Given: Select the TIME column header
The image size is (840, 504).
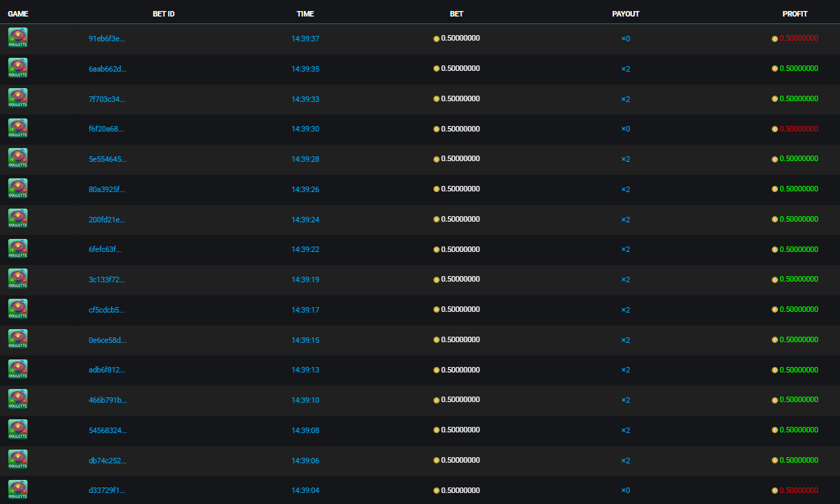Looking at the screenshot, I should click(305, 14).
